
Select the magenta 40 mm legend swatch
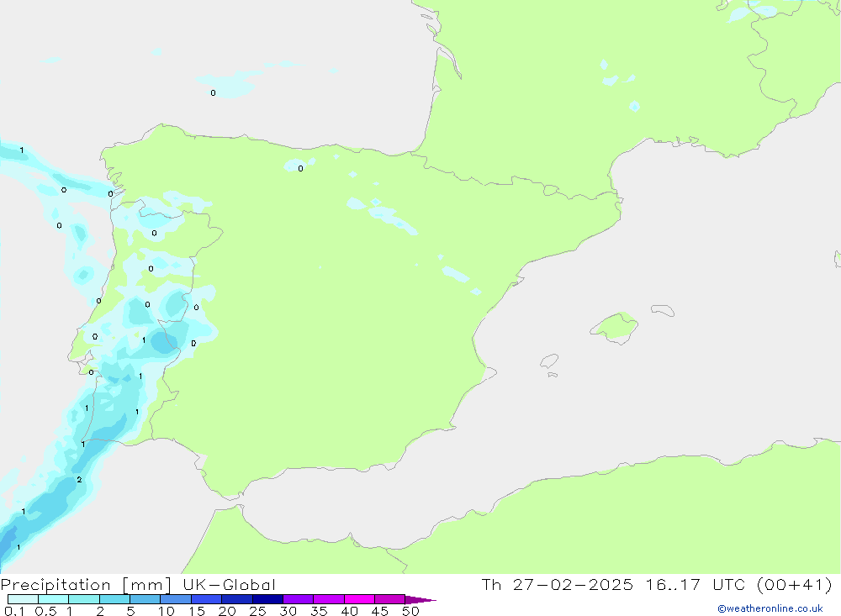[x=359, y=599]
